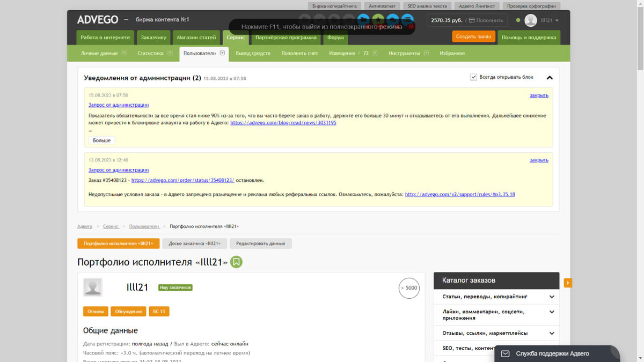Open 'Антиплагиат' top tab

pyautogui.click(x=382, y=6)
